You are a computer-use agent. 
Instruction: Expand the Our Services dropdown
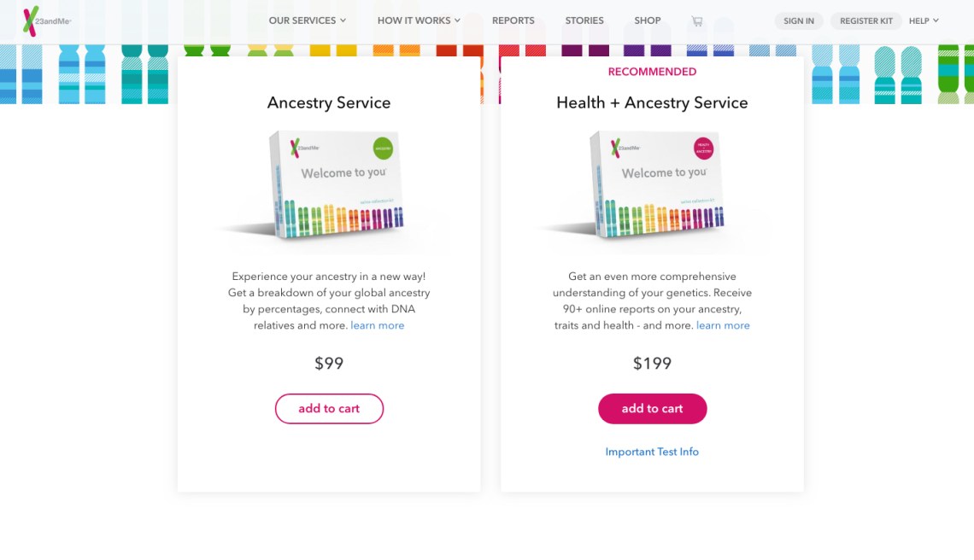point(307,20)
